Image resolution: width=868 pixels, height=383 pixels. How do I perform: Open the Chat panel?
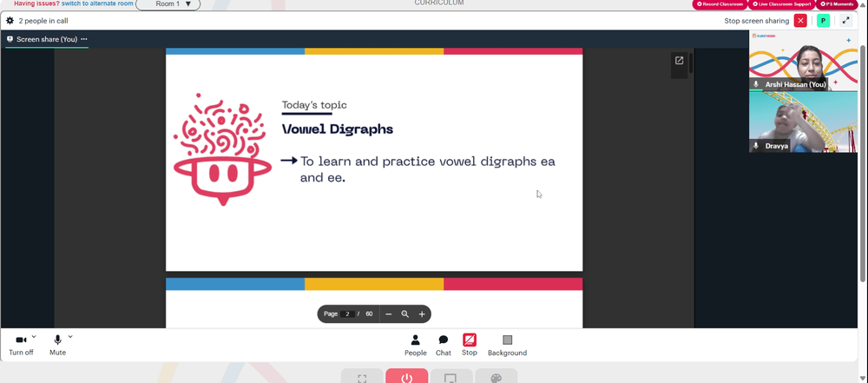tap(444, 346)
